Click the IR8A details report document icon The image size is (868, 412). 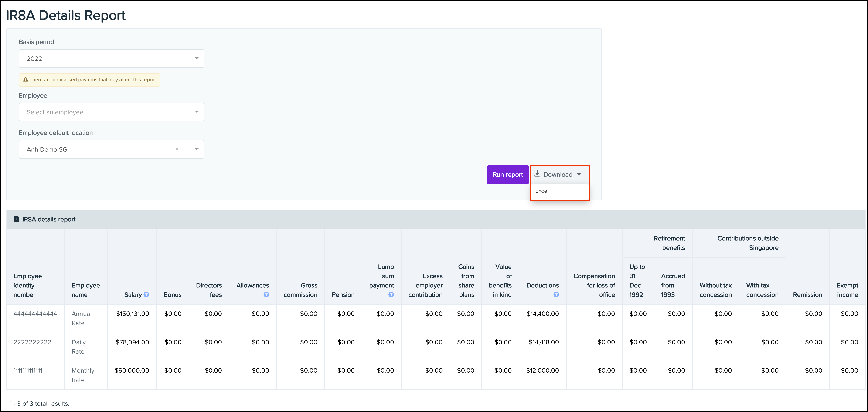tap(16, 219)
